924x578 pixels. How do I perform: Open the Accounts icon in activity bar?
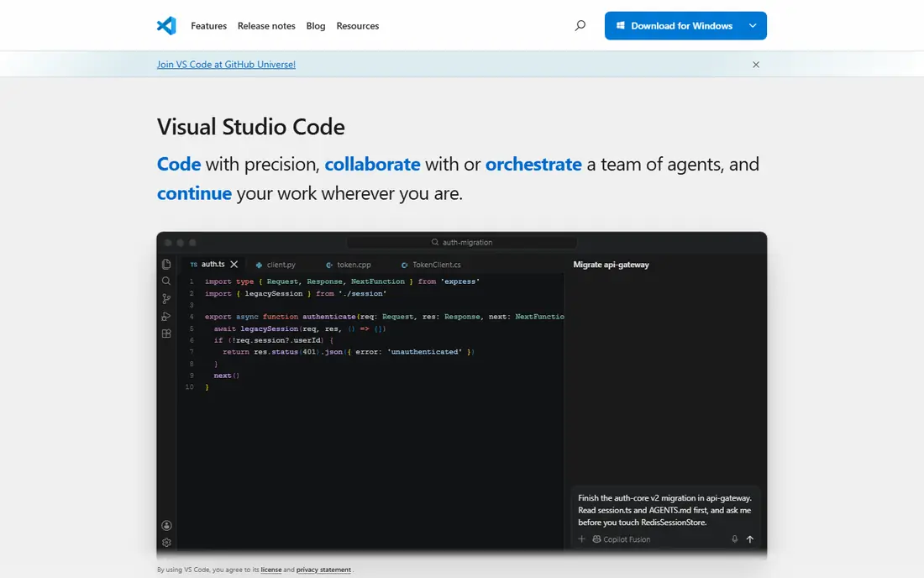[167, 526]
